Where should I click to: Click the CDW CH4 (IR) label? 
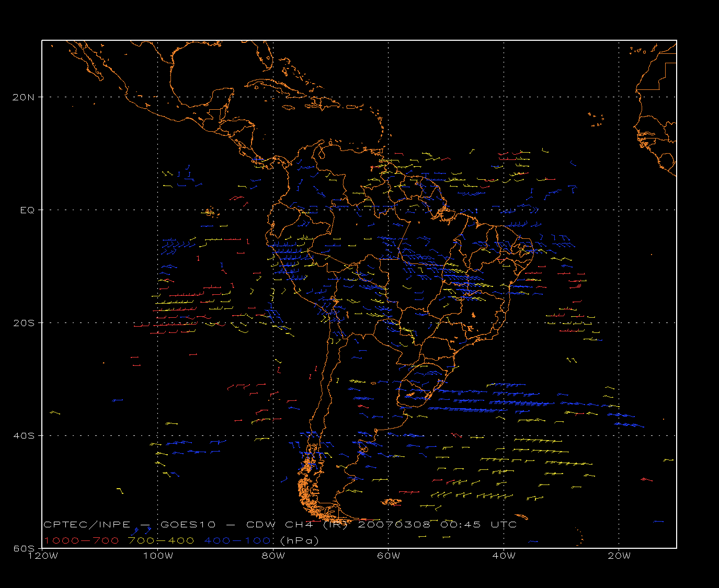[x=297, y=525]
